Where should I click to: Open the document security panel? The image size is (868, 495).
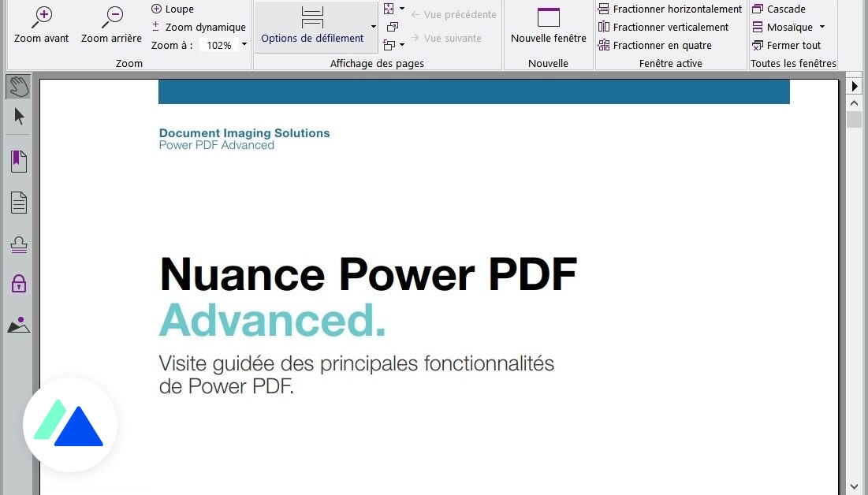(17, 285)
